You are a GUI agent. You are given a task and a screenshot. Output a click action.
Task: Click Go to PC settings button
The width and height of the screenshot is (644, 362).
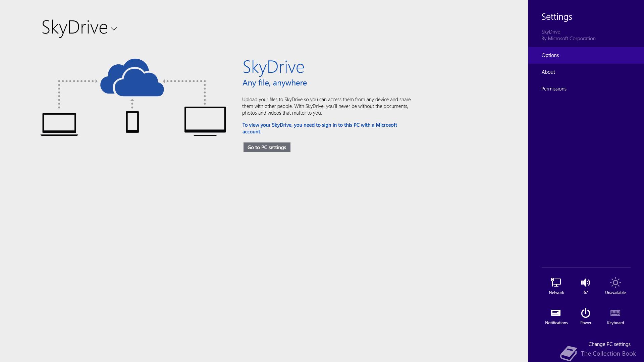(267, 147)
